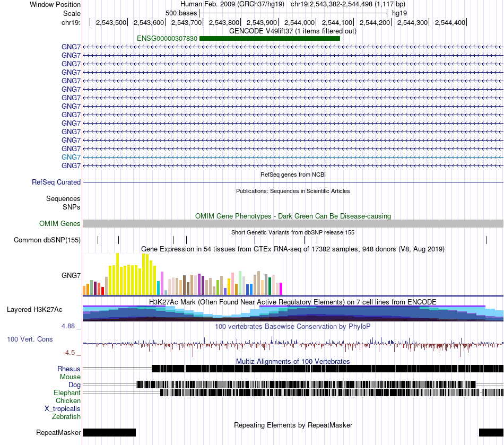Click the leftmost dbSNP variant tick mark
Image resolution: width=504 pixels, height=445 pixels.
pos(98,240)
